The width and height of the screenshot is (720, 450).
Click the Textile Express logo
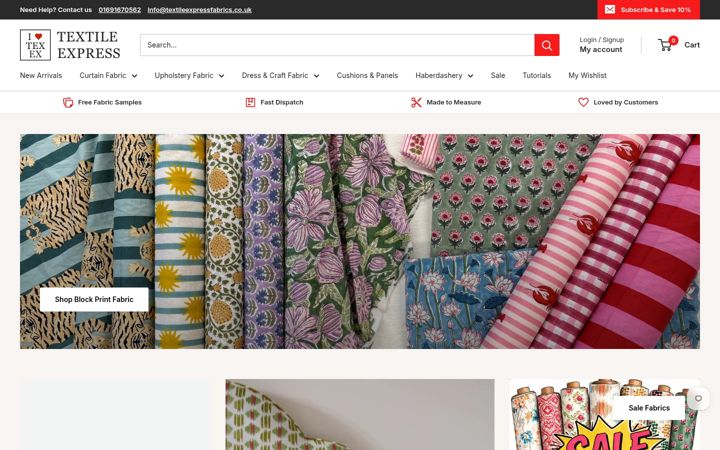(70, 45)
